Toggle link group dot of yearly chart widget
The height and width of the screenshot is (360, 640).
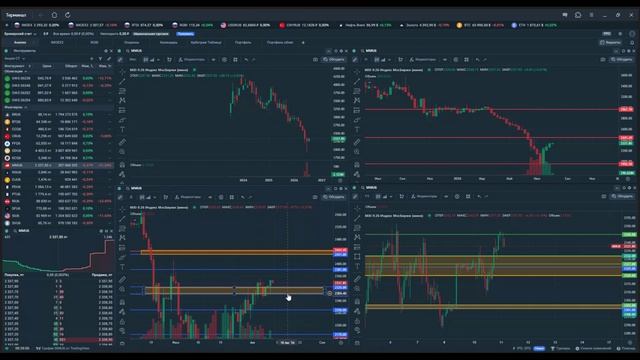pyautogui.click(x=120, y=51)
